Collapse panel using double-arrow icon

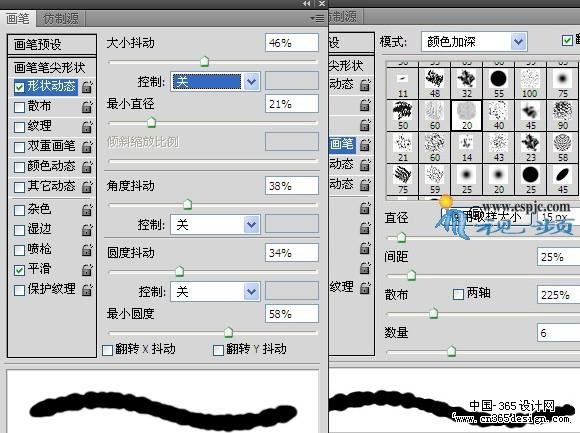coord(306,3)
